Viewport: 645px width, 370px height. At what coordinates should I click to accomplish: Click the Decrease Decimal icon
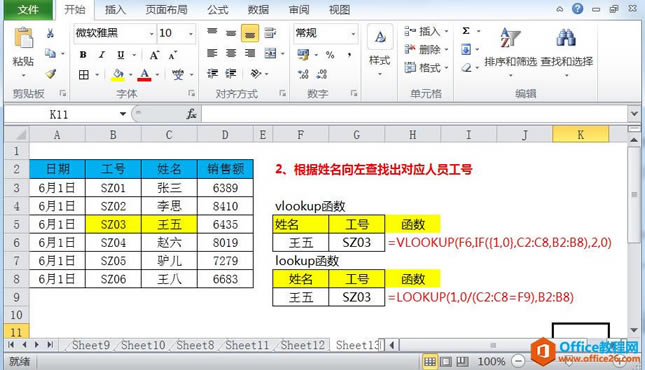pos(322,74)
